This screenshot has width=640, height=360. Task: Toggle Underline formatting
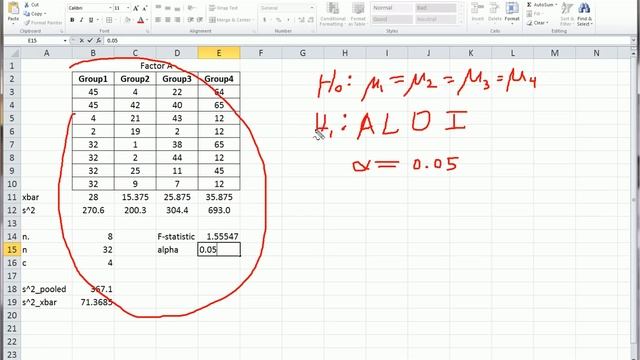91,20
